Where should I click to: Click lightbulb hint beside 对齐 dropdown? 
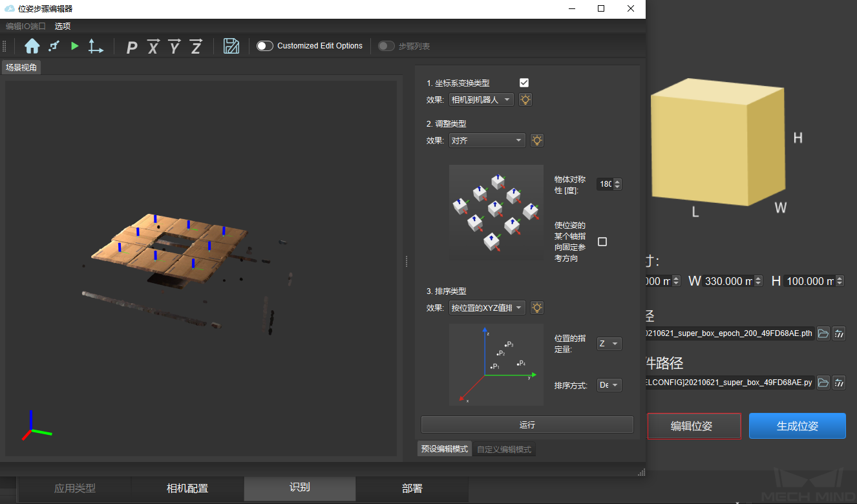point(536,140)
